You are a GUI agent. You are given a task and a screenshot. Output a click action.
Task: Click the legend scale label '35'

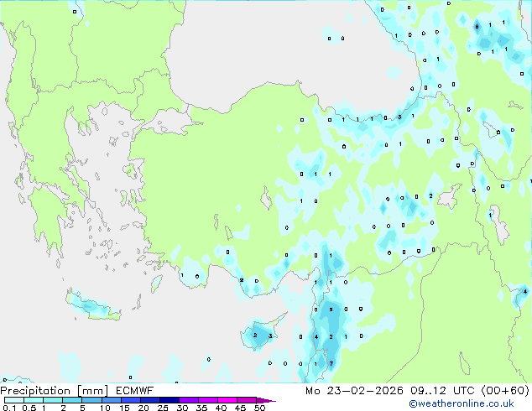tap(201, 408)
